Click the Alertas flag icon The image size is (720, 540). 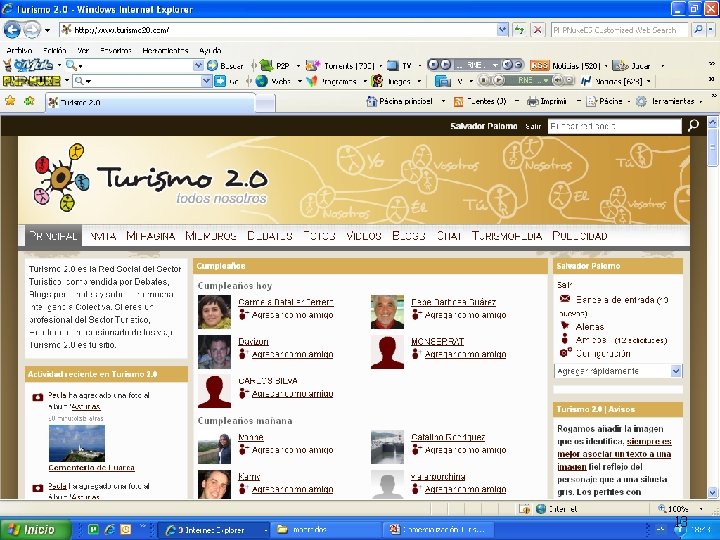pyautogui.click(x=565, y=326)
